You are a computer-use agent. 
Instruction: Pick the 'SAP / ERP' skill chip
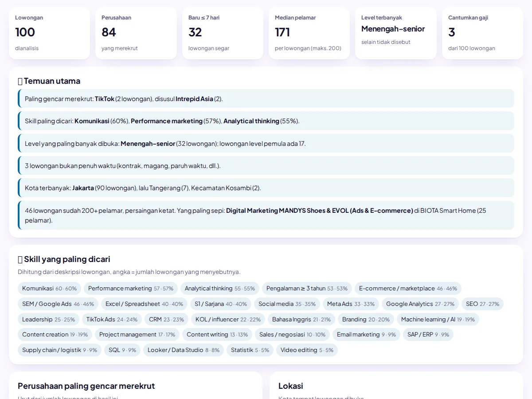[428, 335]
